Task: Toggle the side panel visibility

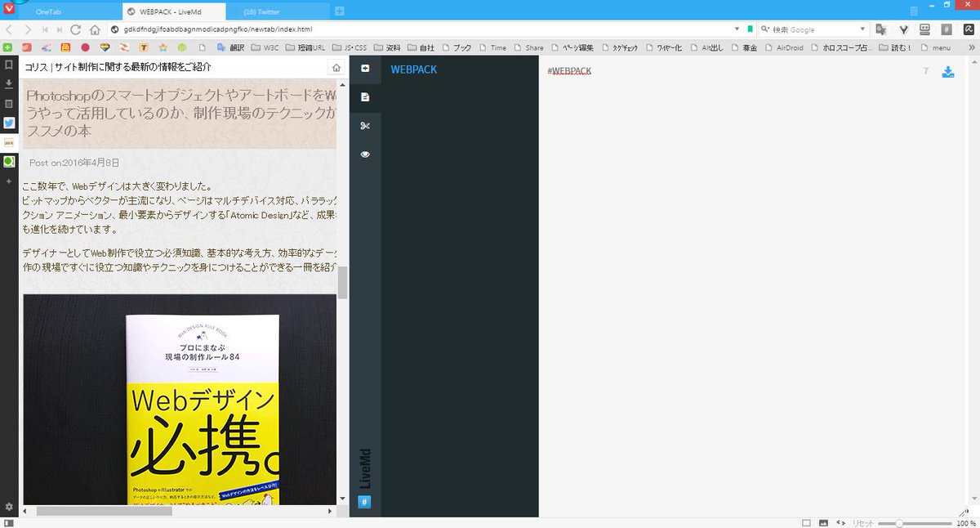Action: 8,522
